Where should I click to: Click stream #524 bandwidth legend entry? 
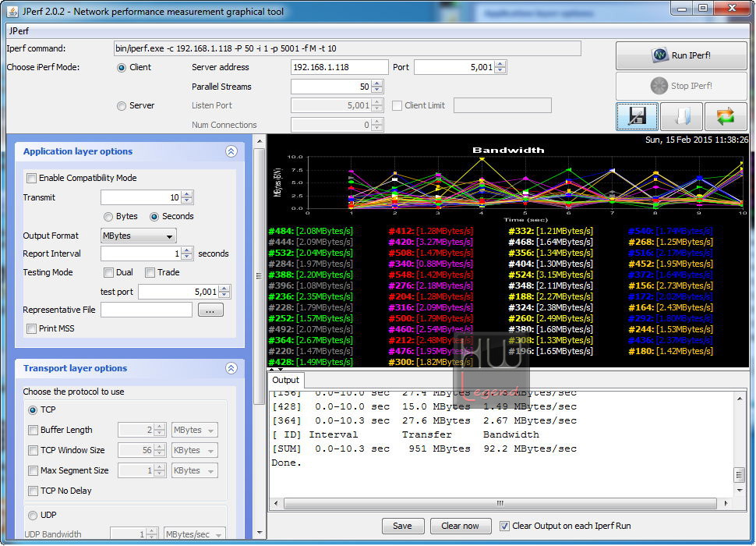pos(550,275)
